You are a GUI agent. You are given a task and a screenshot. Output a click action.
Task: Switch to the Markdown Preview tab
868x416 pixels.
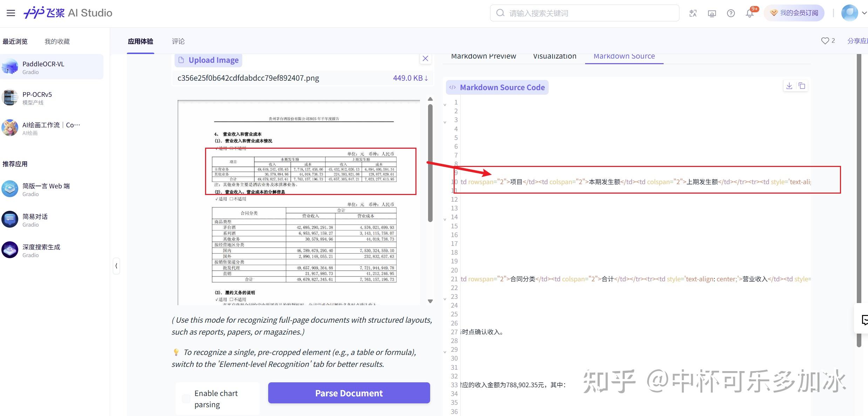click(484, 56)
